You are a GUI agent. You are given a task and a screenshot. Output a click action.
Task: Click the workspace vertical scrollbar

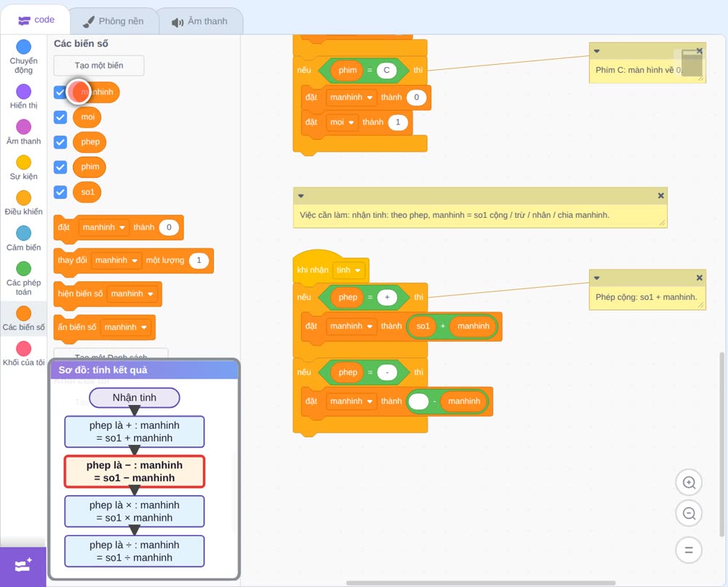pyautogui.click(x=721, y=444)
